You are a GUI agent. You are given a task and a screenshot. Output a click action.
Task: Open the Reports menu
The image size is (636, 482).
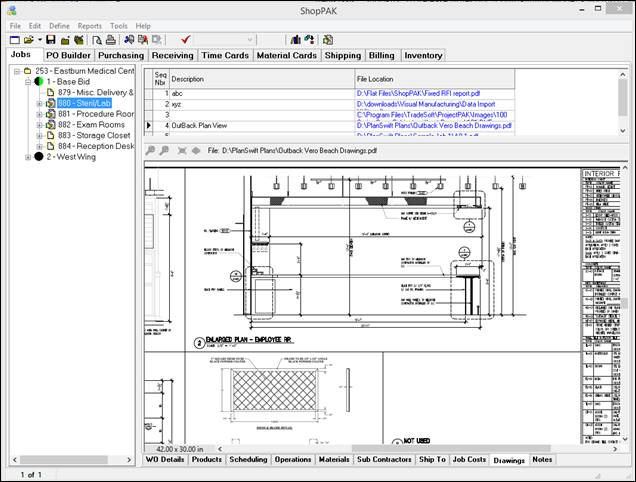89,25
